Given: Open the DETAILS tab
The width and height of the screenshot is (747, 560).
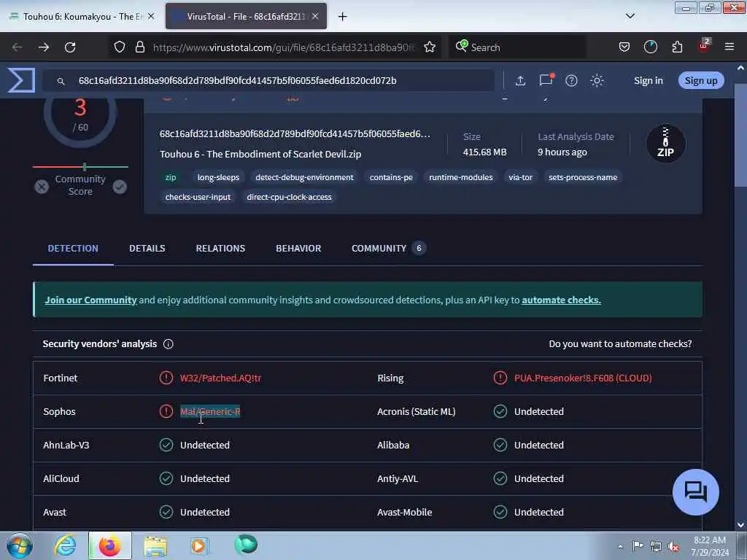Looking at the screenshot, I should (x=147, y=248).
